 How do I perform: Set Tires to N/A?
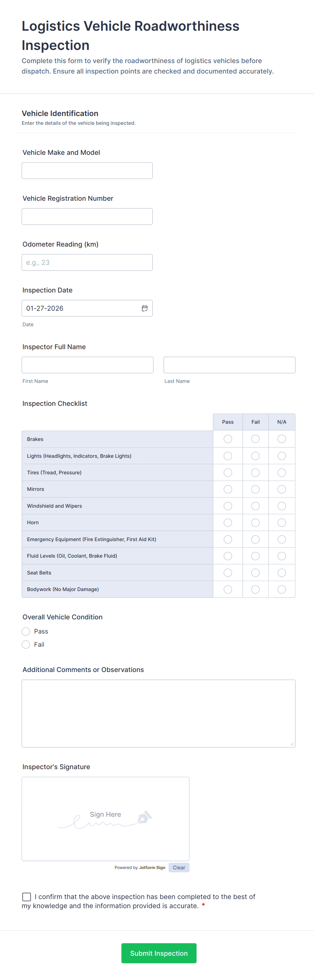282,472
